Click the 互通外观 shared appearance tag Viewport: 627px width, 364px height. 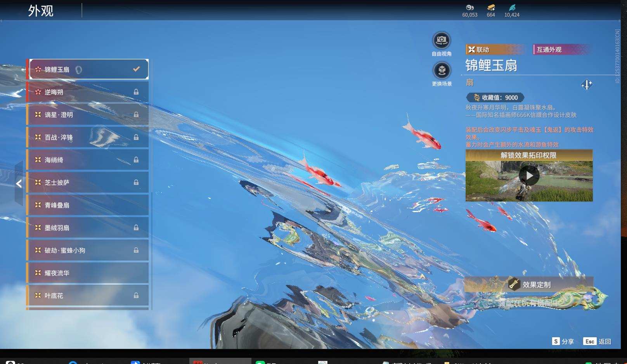coord(562,50)
